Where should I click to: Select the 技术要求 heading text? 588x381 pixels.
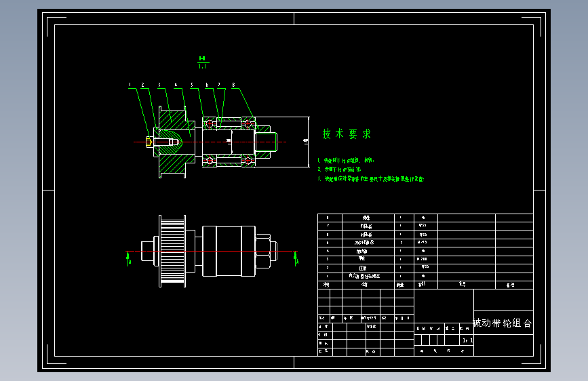347,134
